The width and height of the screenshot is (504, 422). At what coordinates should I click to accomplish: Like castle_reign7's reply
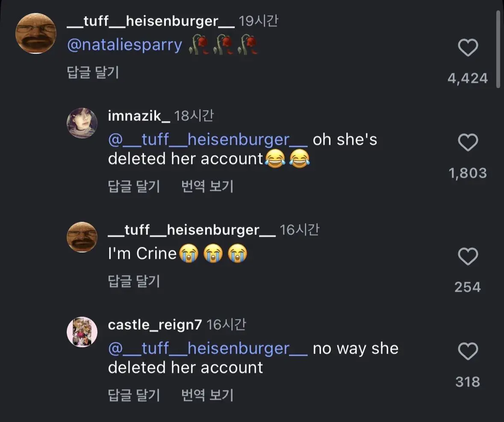coord(468,352)
